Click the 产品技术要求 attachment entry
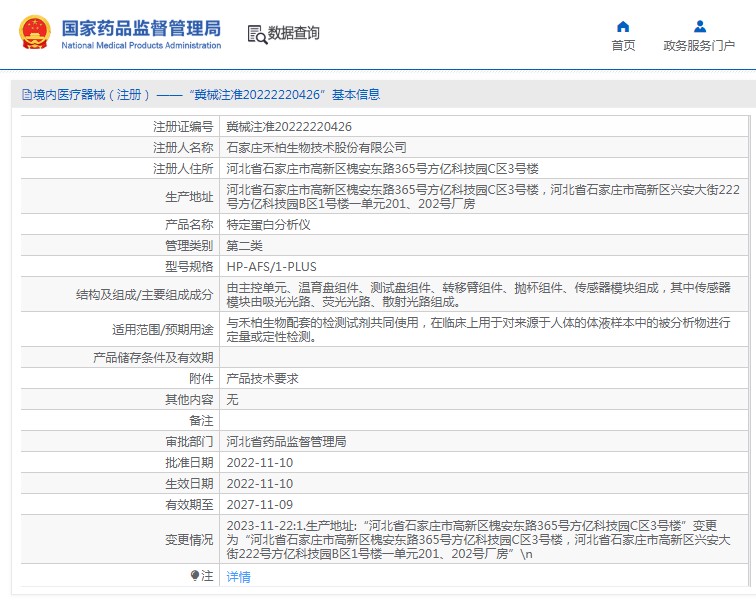The width and height of the screenshot is (756, 601). (x=262, y=379)
